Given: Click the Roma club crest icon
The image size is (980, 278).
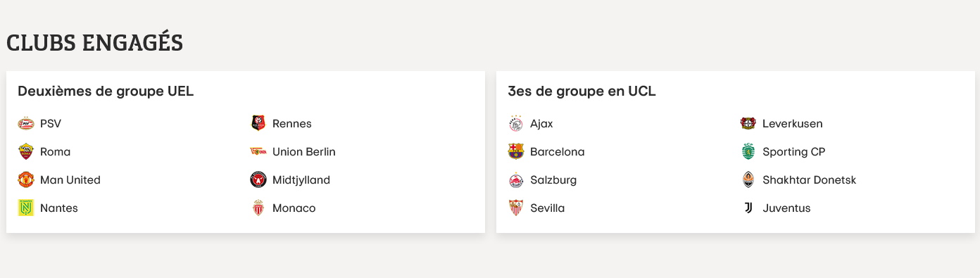Looking at the screenshot, I should point(26,152).
